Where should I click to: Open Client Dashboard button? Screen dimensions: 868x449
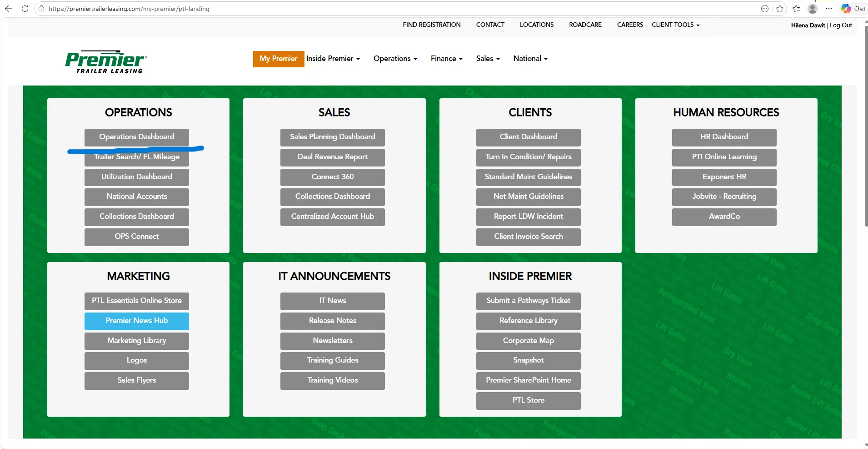(529, 137)
